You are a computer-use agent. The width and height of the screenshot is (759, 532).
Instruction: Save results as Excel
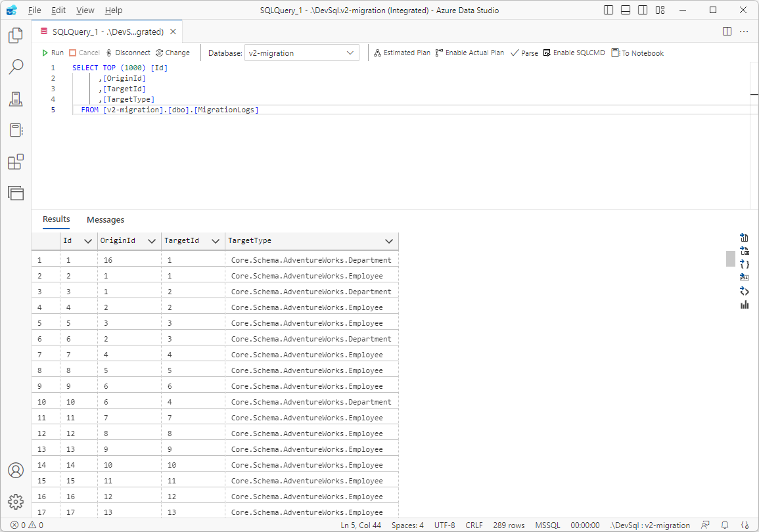point(745,250)
